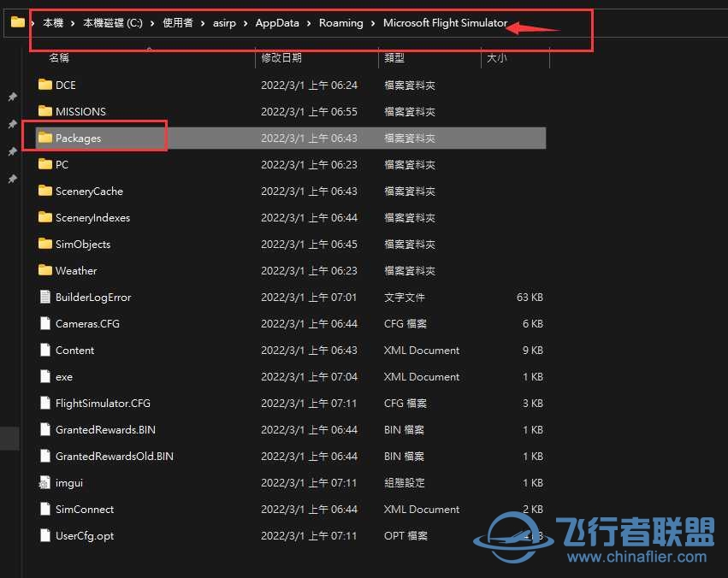Screen dimensions: 728x578
Task: Click the SimObjects folder icon
Action: point(45,244)
